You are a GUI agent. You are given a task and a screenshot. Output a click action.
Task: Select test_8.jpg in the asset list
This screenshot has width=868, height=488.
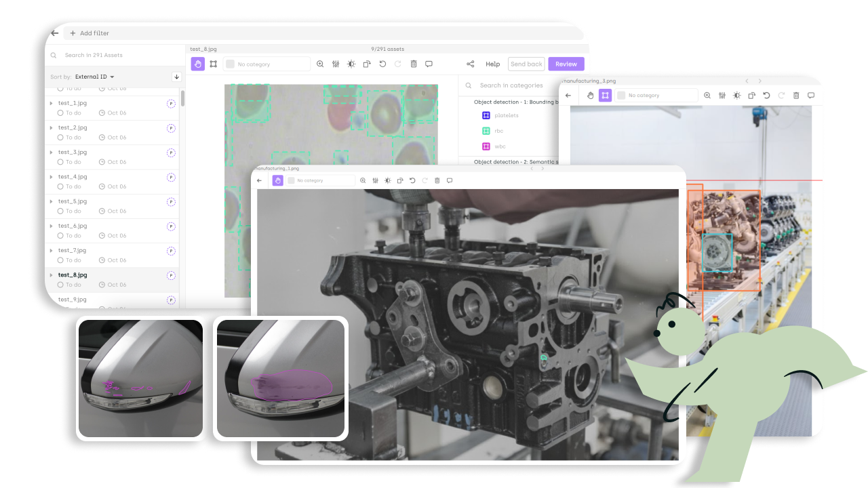pyautogui.click(x=113, y=279)
